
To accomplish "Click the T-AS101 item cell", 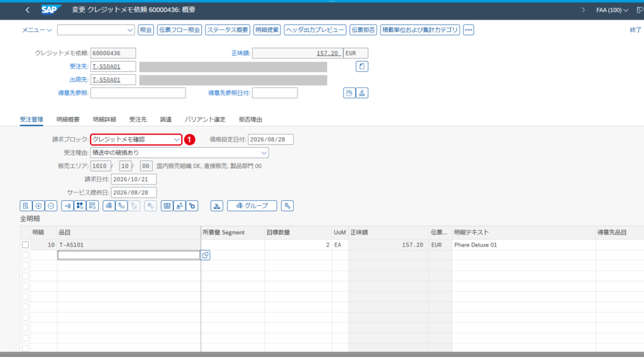I will click(128, 245).
